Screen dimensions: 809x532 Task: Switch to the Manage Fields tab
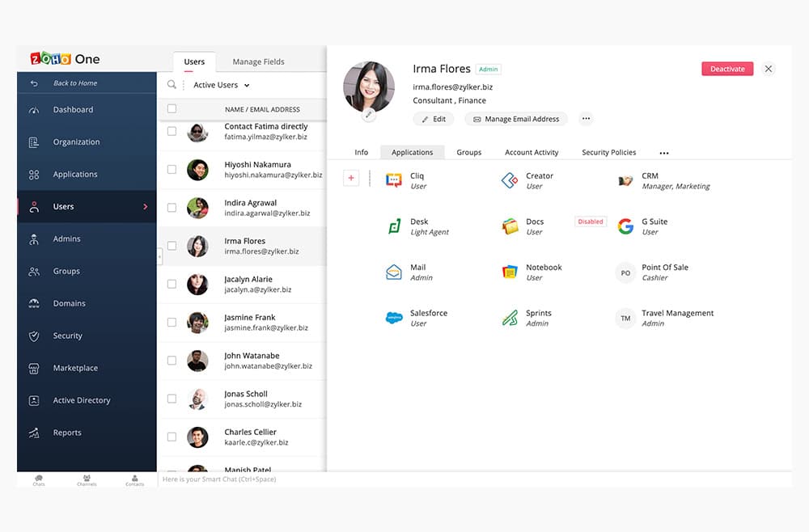pyautogui.click(x=259, y=62)
